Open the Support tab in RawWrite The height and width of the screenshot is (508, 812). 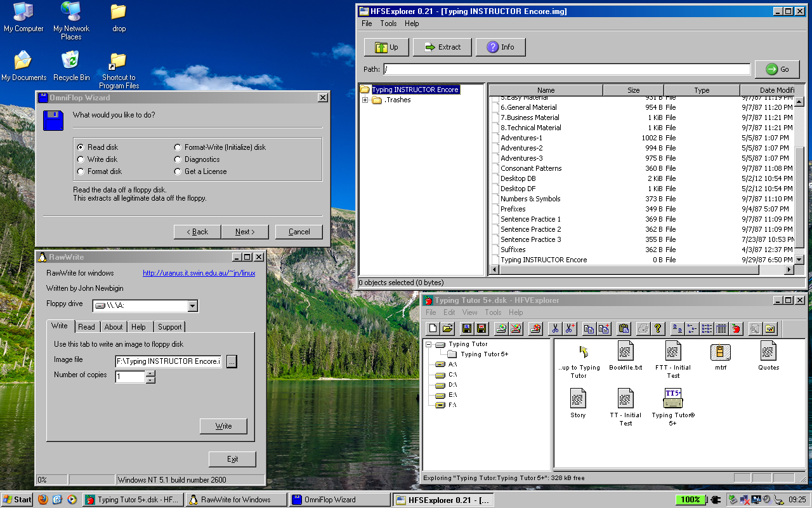169,327
